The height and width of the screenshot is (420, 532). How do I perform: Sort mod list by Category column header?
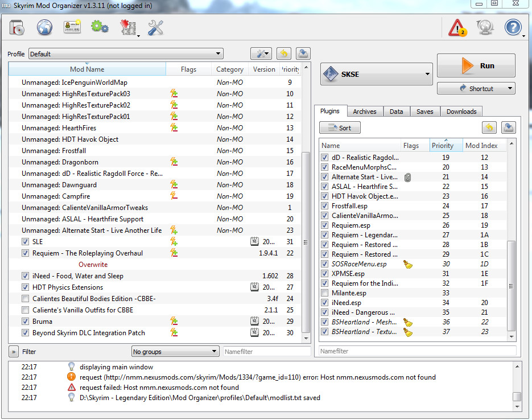230,69
